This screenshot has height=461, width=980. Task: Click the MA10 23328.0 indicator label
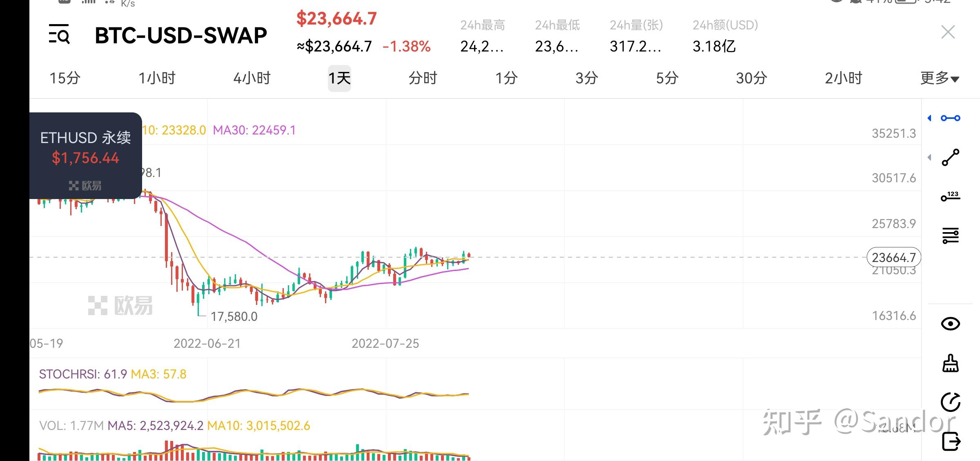coord(174,130)
